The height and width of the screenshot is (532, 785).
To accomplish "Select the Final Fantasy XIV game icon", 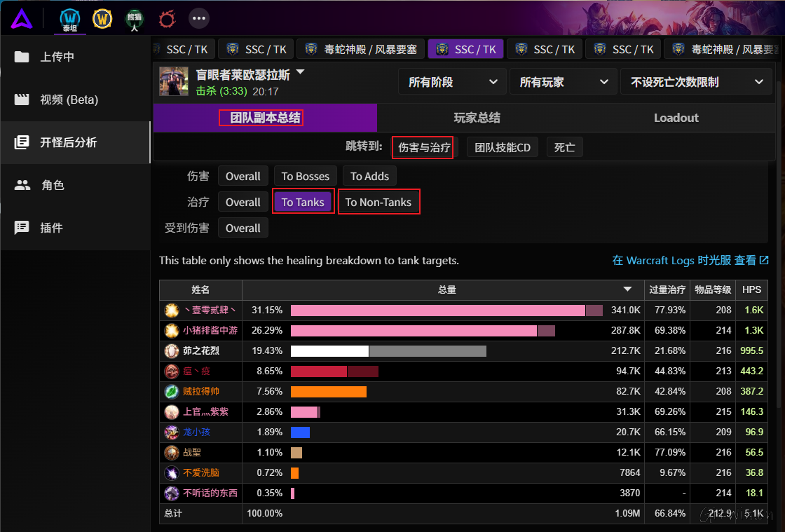I will coord(166,19).
